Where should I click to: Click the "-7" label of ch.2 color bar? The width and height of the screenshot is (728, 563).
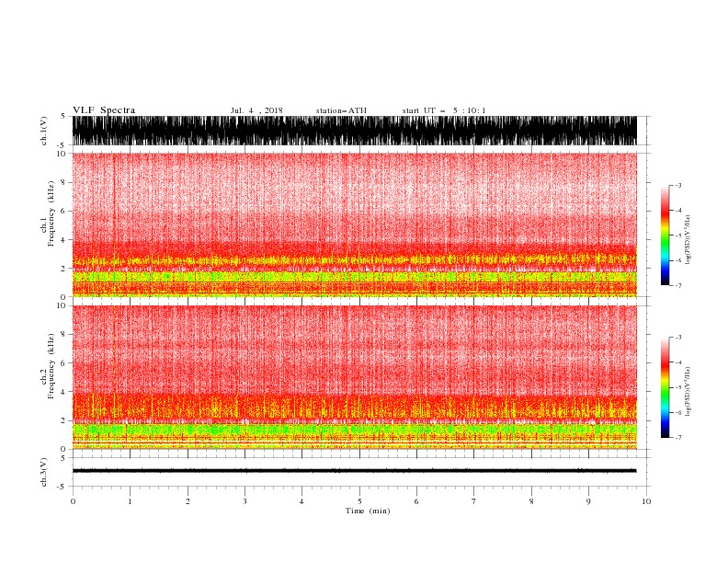(x=678, y=438)
